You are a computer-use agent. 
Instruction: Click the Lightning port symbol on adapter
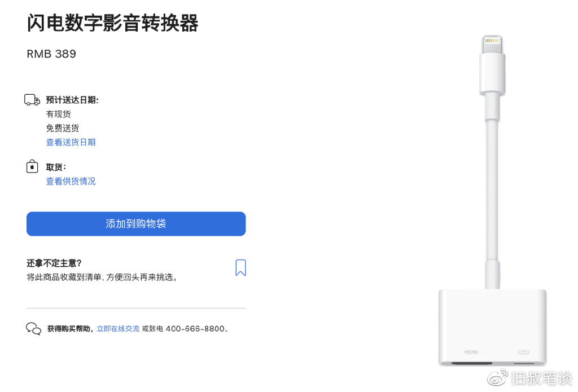[x=523, y=352]
